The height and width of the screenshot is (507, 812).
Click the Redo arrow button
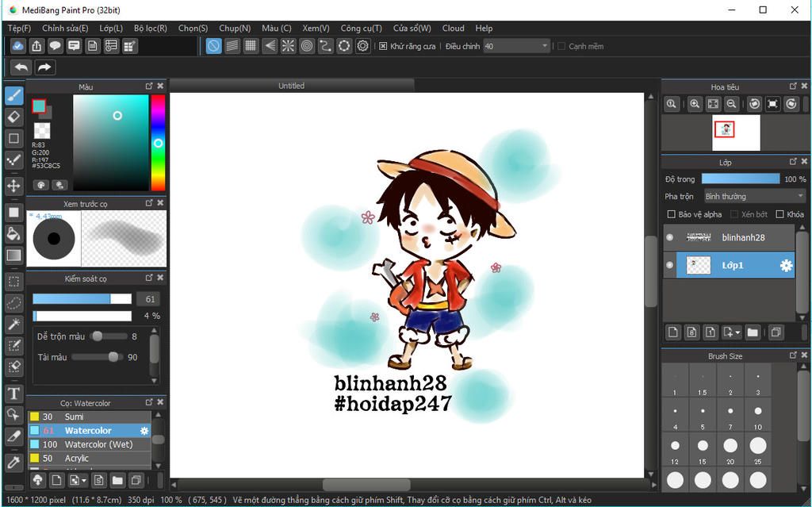44,67
